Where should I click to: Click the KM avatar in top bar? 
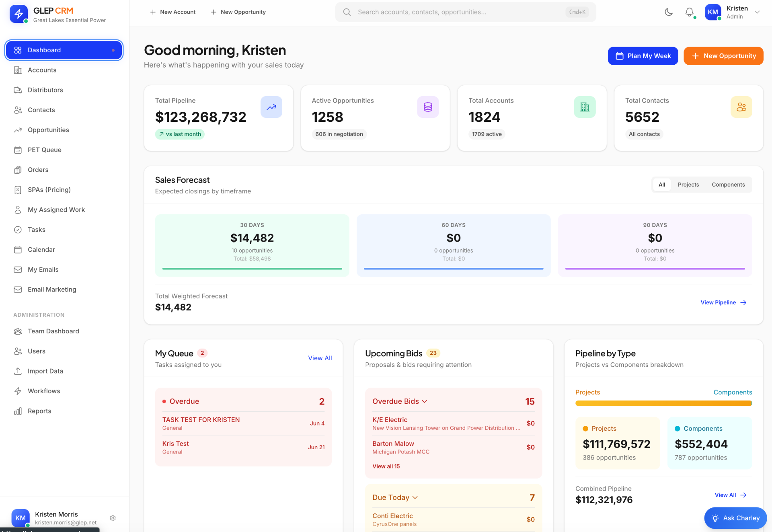coord(712,12)
